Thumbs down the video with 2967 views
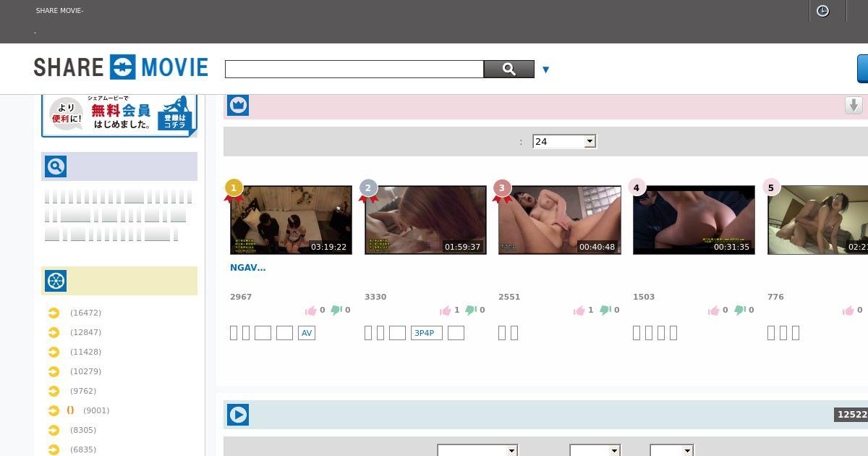 click(336, 310)
